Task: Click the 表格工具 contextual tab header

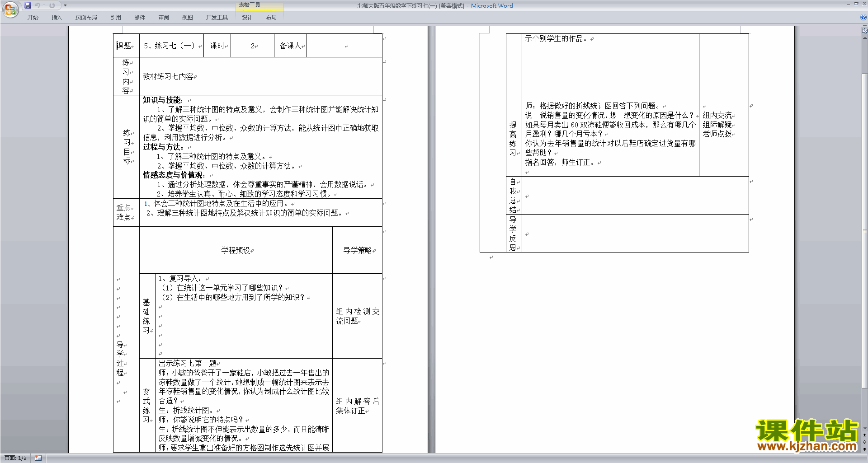Action: tap(260, 5)
